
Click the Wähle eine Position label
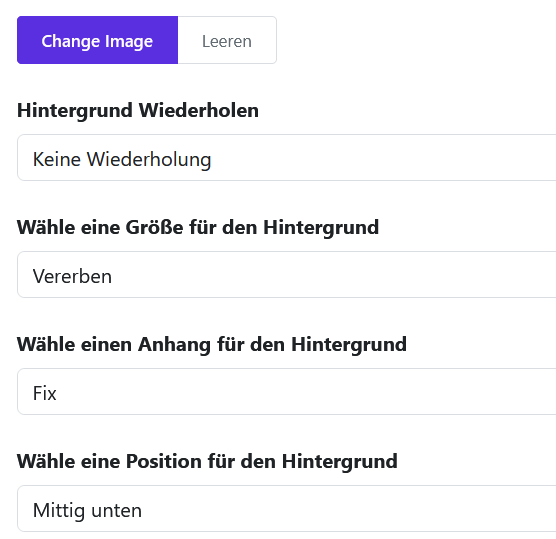coord(207,462)
